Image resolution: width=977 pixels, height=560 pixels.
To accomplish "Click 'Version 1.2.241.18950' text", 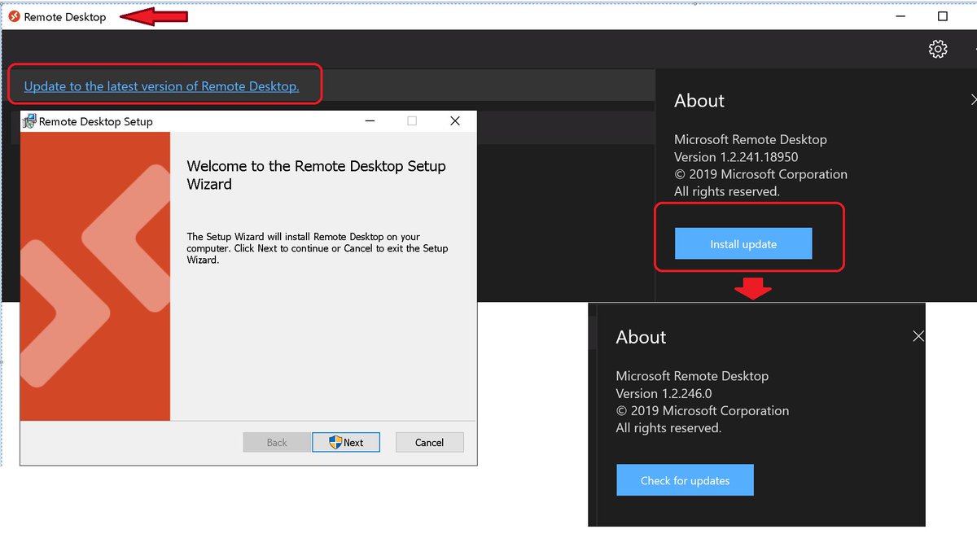I will pyautogui.click(x=736, y=157).
